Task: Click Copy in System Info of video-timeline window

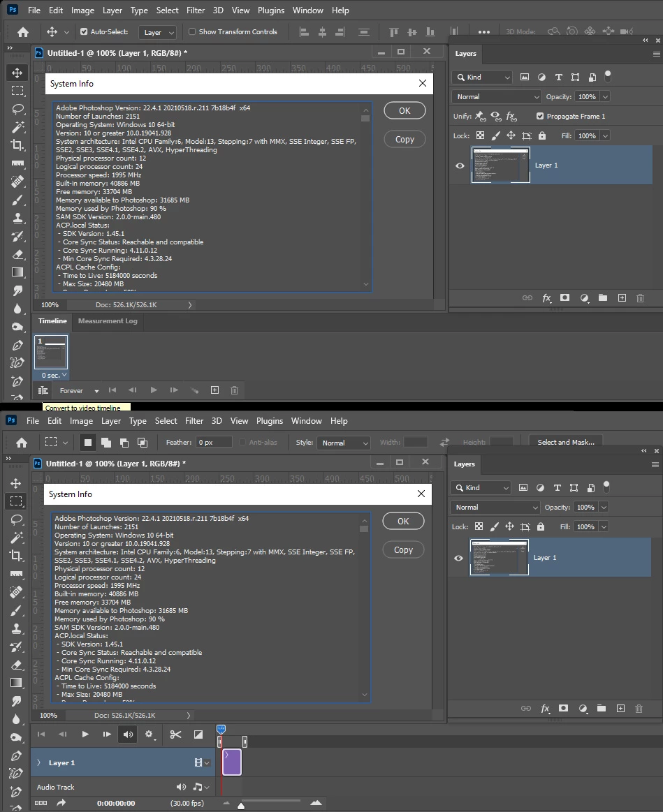Action: [x=403, y=549]
